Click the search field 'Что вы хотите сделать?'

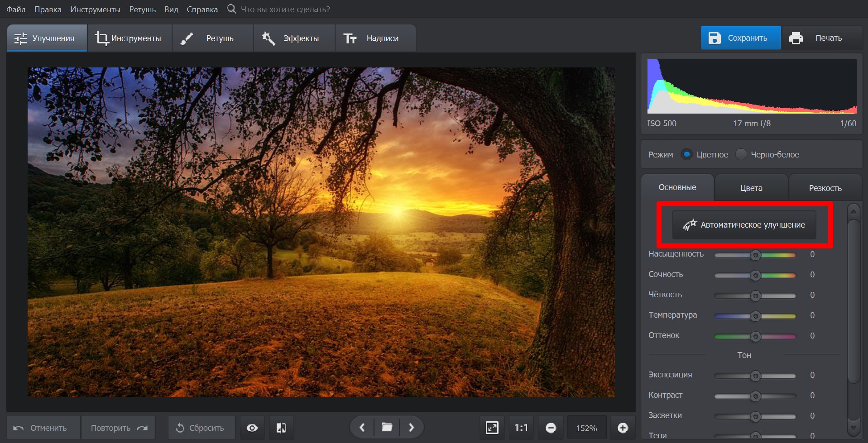285,9
